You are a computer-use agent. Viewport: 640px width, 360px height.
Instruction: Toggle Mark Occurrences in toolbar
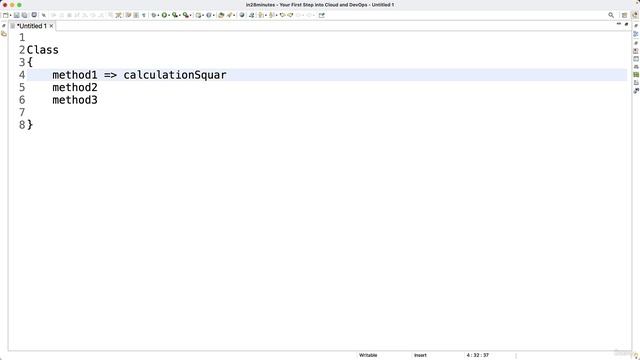[x=119, y=15]
